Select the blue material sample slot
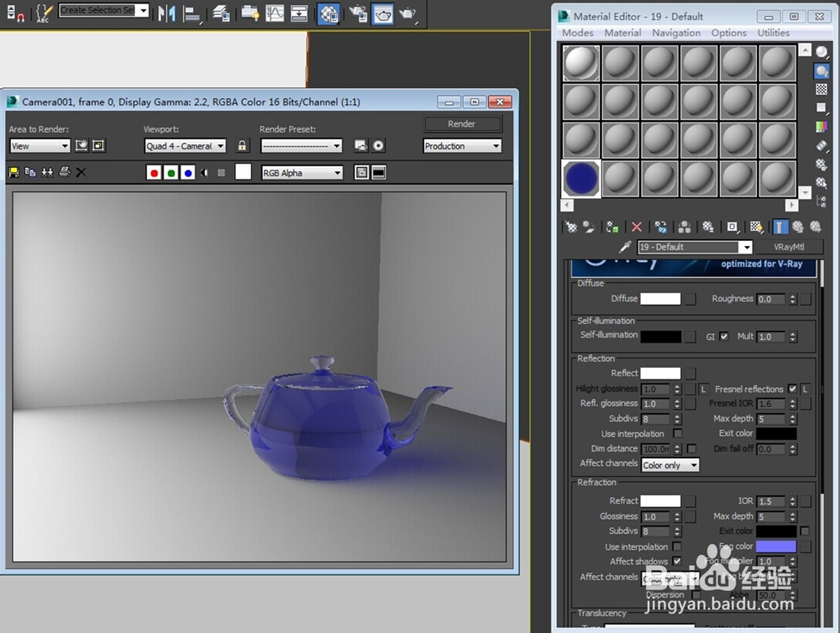Image resolution: width=840 pixels, height=633 pixels. (x=581, y=179)
